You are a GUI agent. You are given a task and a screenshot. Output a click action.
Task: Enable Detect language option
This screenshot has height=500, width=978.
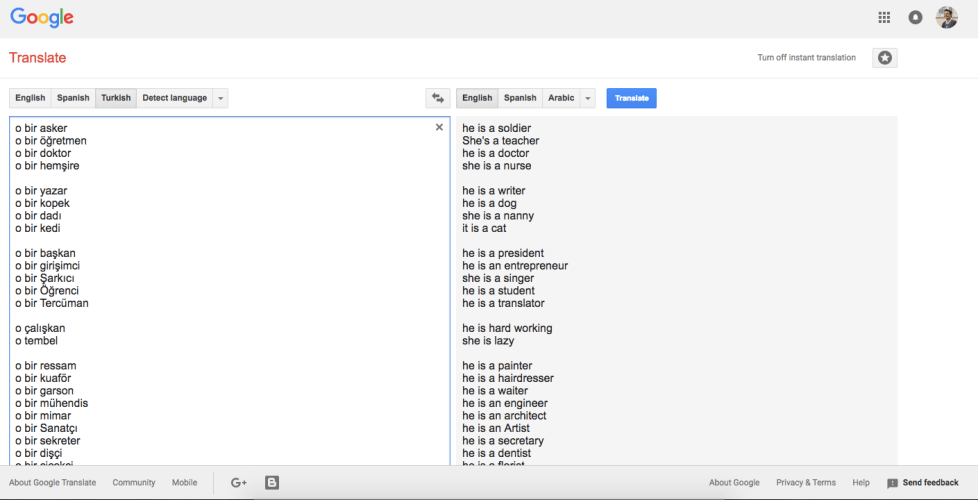pos(175,98)
